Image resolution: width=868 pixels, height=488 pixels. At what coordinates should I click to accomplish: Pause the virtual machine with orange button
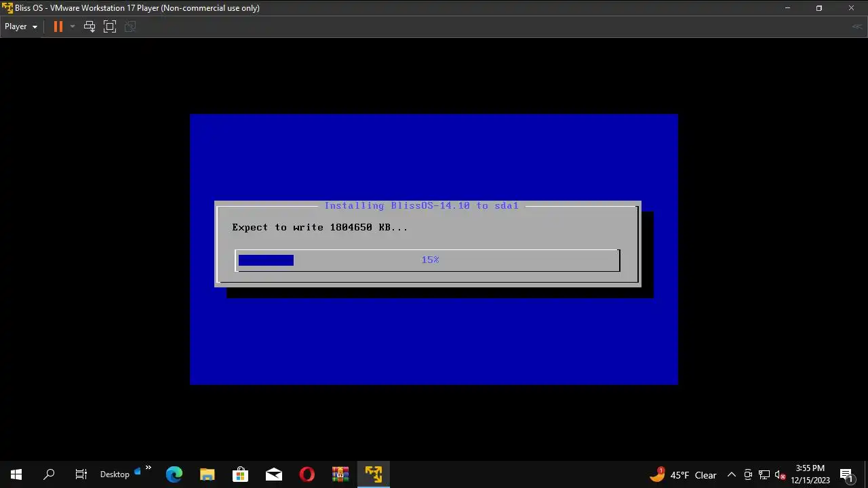(58, 26)
